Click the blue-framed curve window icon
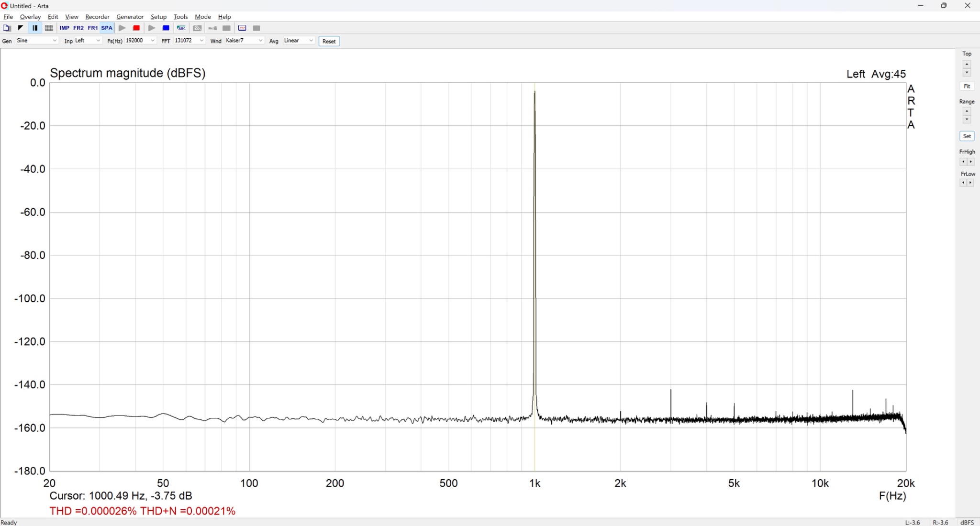 click(242, 28)
